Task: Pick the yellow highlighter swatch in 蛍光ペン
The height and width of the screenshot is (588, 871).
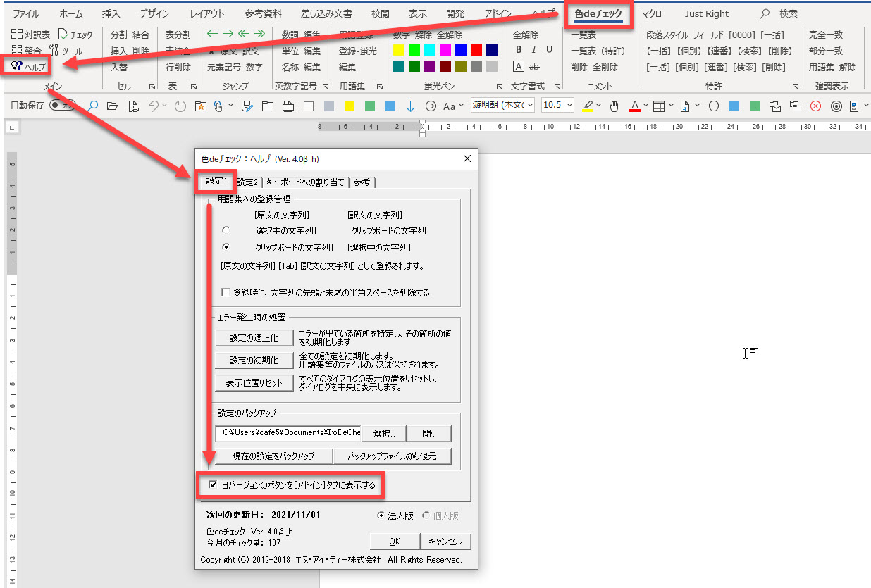Action: (399, 50)
